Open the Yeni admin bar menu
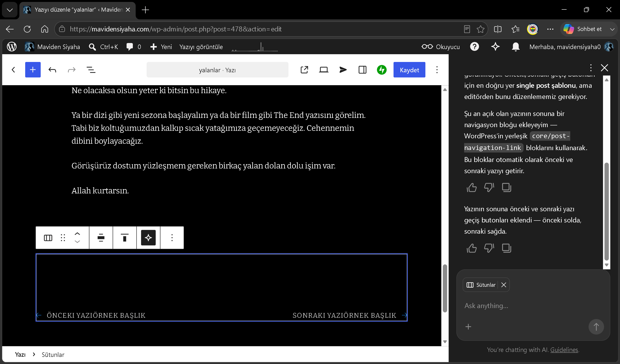This screenshot has height=364, width=620. coord(161,47)
